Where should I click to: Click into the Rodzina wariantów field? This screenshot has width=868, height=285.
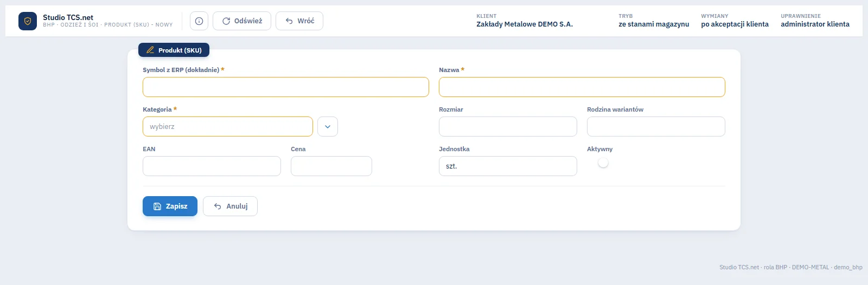point(656,127)
